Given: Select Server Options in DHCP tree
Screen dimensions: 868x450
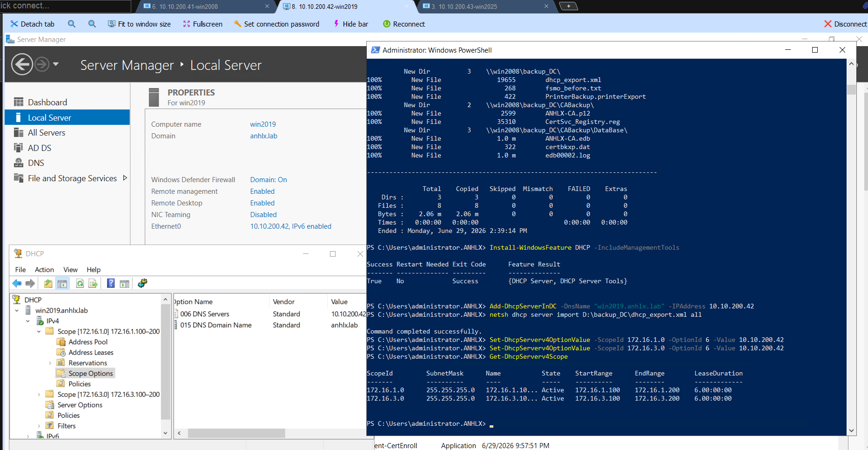Looking at the screenshot, I should (80, 405).
